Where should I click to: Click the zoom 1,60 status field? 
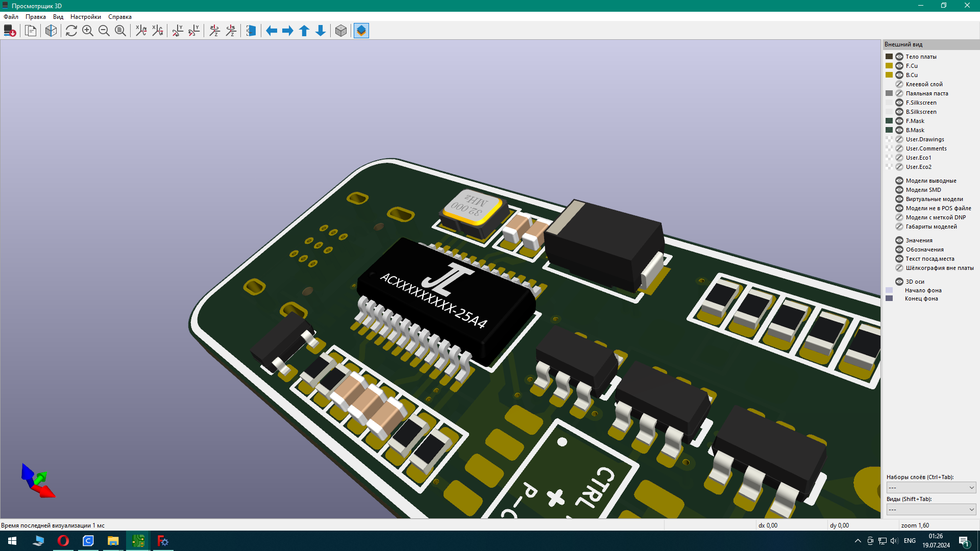tap(938, 525)
